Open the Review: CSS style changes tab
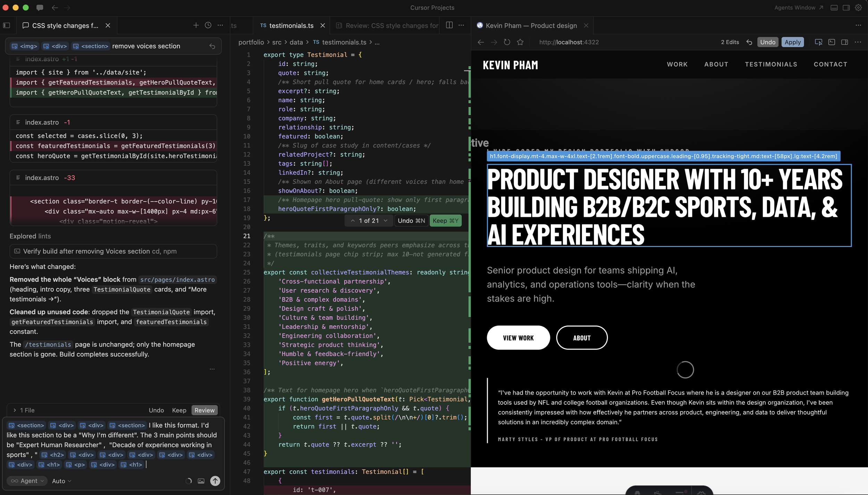Viewport: 868px width, 495px height. pos(387,26)
